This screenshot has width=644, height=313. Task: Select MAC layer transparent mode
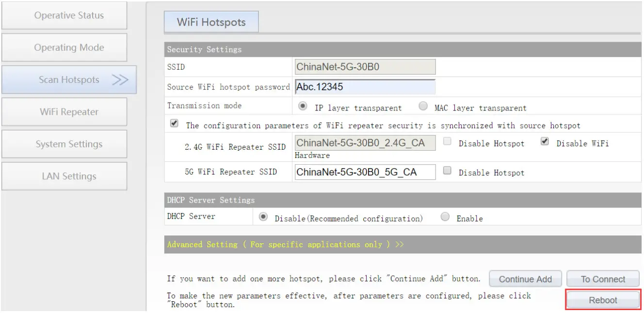coord(422,107)
